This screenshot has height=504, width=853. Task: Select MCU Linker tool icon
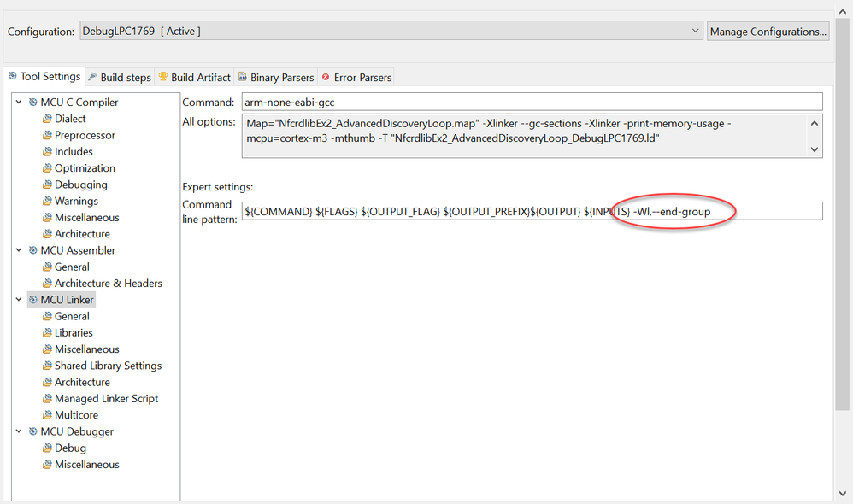(x=33, y=300)
